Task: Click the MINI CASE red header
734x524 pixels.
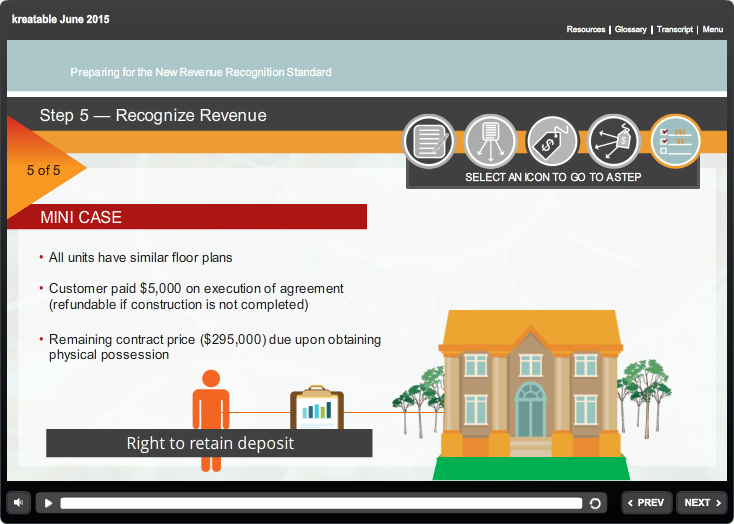Action: [187, 217]
